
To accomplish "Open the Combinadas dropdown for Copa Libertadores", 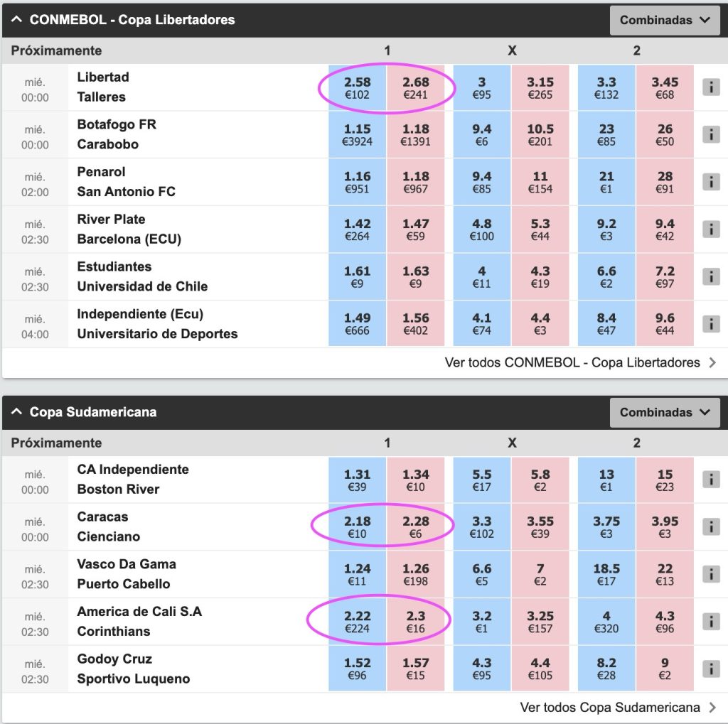I will (664, 20).
